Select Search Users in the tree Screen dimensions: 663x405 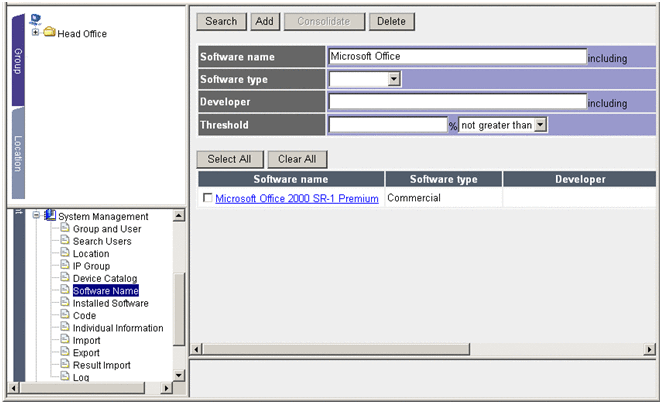[x=102, y=241]
